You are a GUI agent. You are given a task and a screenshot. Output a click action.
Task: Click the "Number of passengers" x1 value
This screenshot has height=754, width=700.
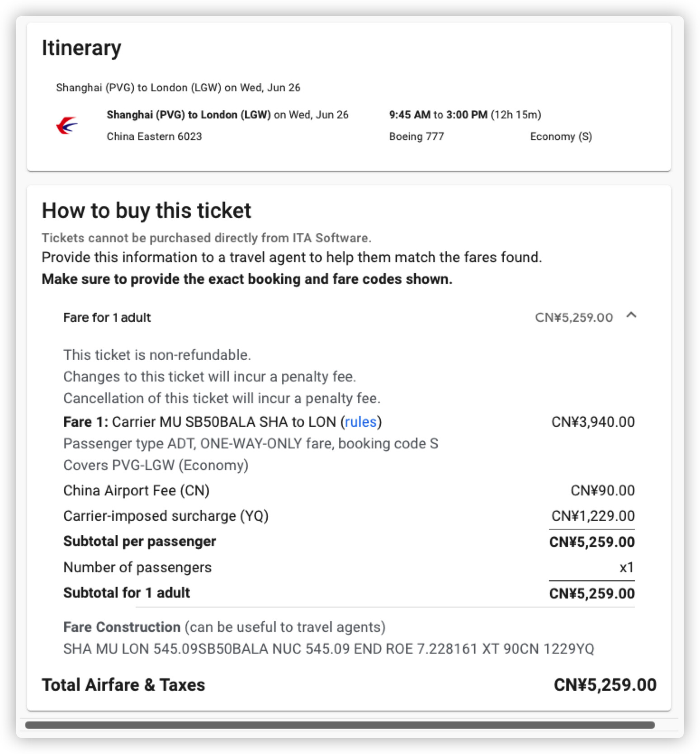[x=626, y=567]
